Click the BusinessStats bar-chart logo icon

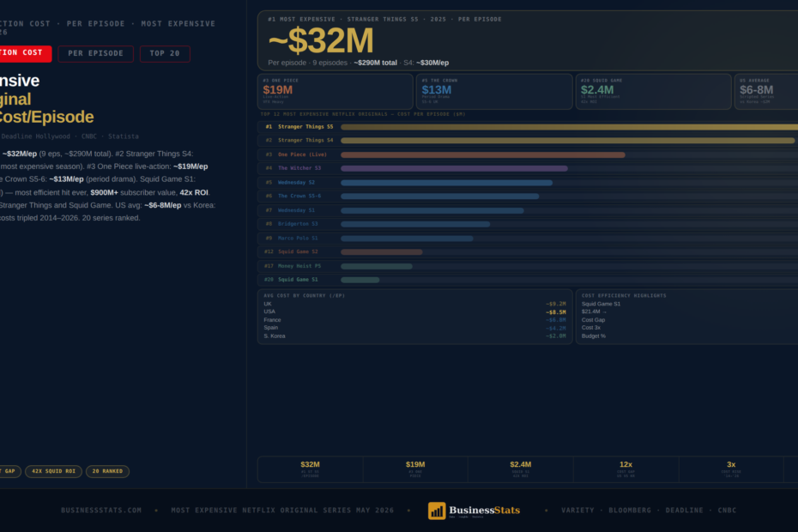tap(437, 511)
